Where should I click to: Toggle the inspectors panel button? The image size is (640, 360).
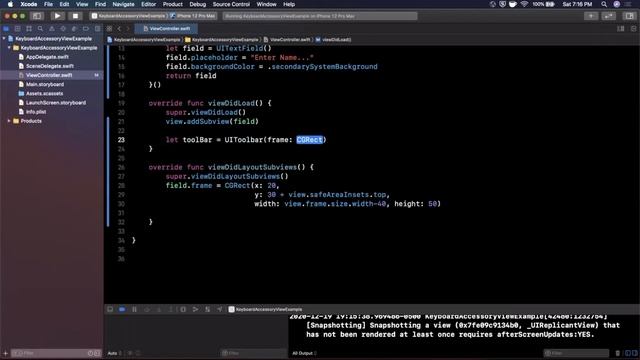[629, 16]
